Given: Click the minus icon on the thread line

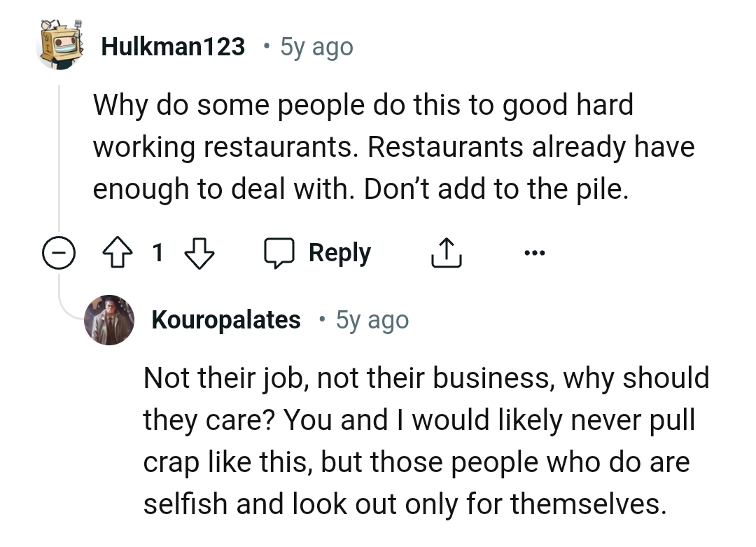Looking at the screenshot, I should point(59,253).
